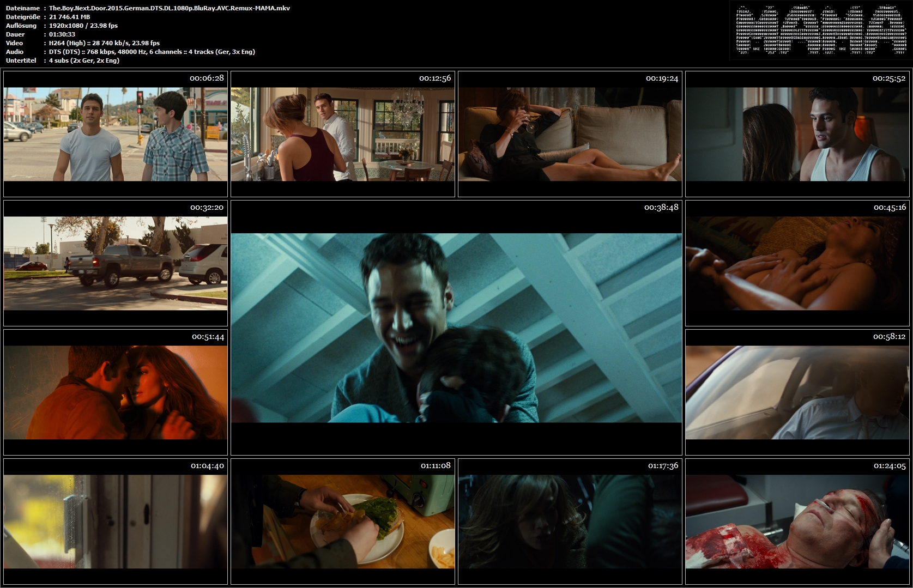Click the resolution value 1920x1080 / 23.98 fps
This screenshot has height=588, width=913.
pos(83,26)
